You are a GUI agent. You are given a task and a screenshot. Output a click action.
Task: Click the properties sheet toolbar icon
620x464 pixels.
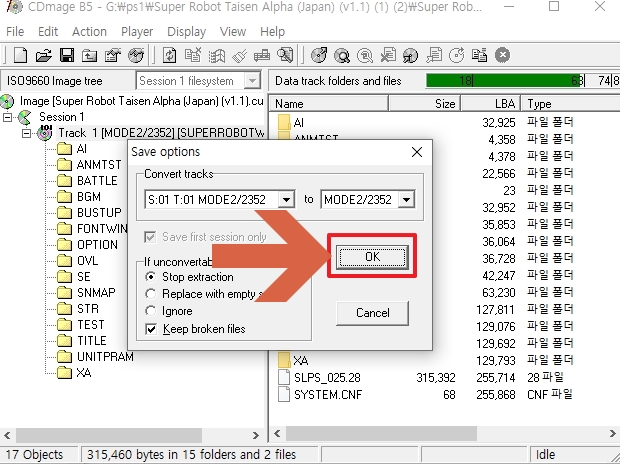pos(113,55)
